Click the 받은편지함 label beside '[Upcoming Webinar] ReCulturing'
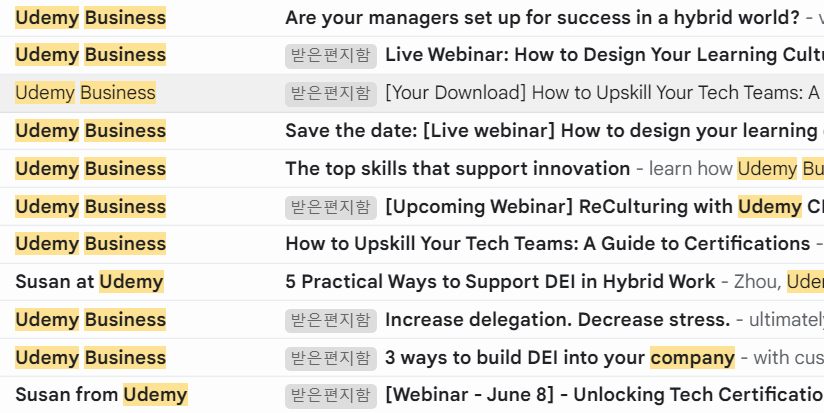 (331, 207)
